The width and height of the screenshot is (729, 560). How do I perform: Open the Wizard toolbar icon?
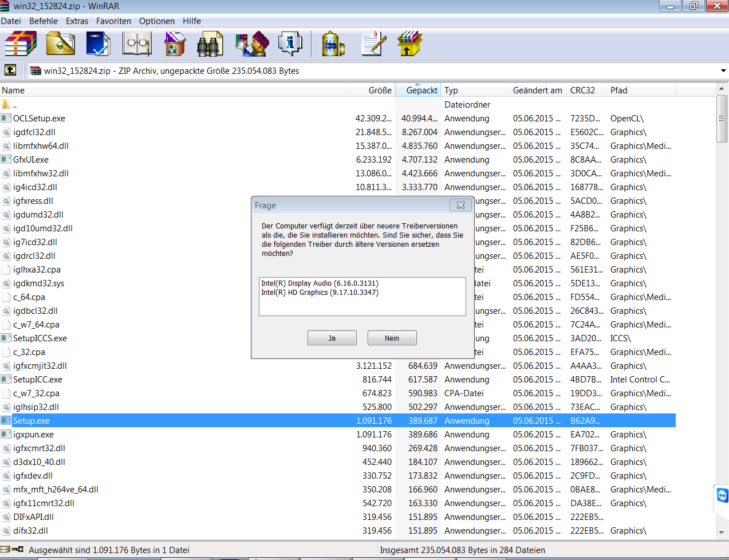tap(252, 44)
